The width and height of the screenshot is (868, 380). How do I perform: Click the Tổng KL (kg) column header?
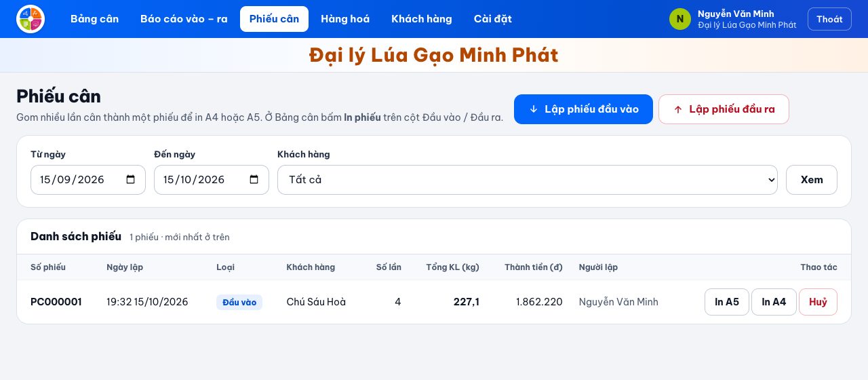tap(452, 267)
